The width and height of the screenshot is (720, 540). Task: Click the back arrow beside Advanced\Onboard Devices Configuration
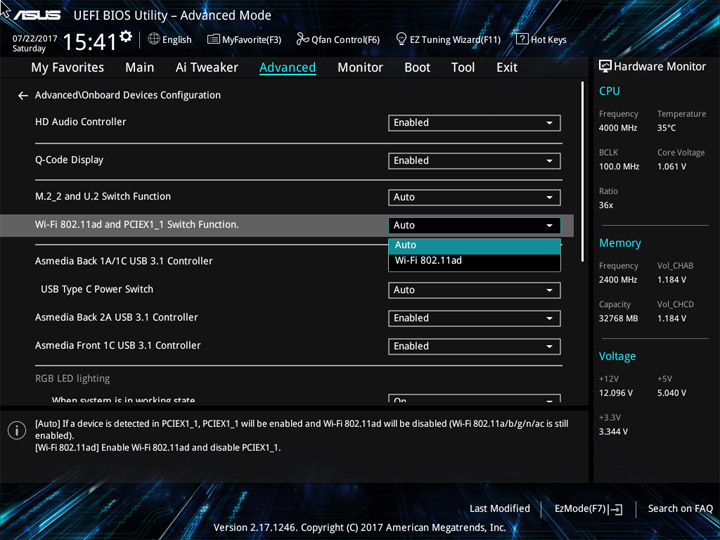point(22,96)
